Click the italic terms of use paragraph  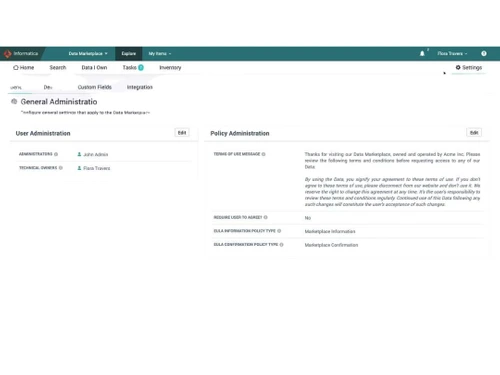[x=392, y=192]
